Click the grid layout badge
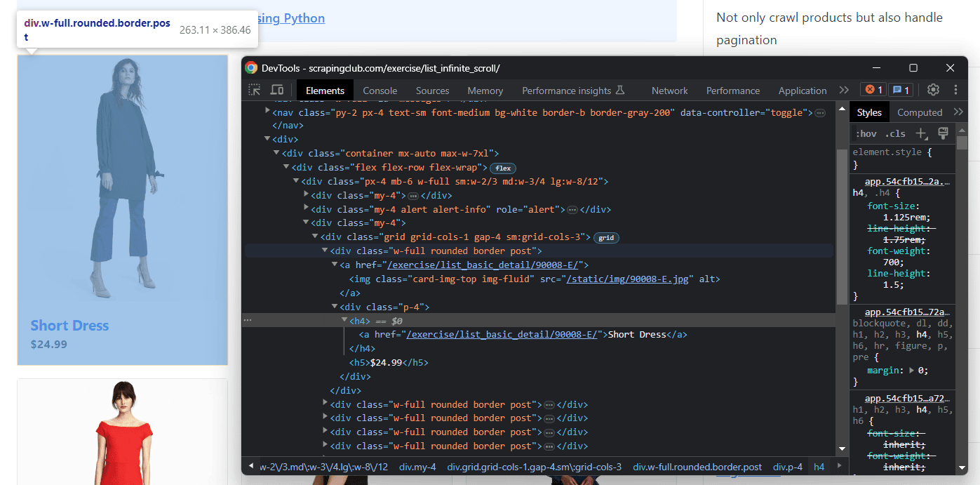The height and width of the screenshot is (485, 980). pyautogui.click(x=607, y=238)
